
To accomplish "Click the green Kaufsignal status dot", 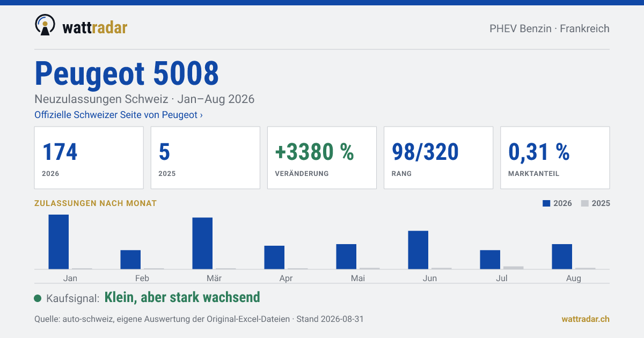I will click(x=38, y=298).
